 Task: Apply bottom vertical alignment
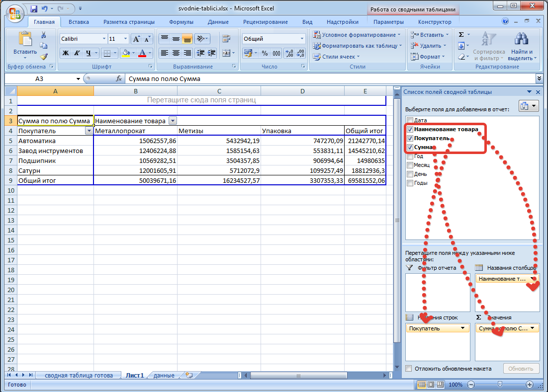187,39
